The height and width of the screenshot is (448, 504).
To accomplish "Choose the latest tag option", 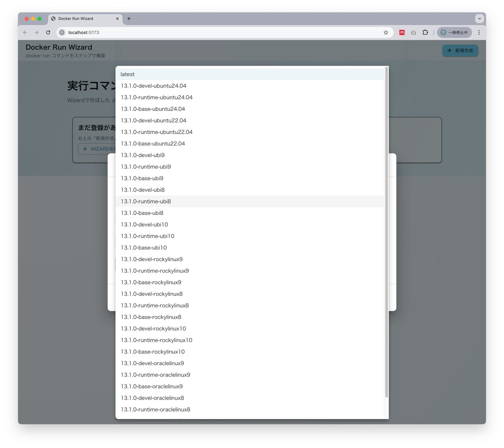I will 250,74.
